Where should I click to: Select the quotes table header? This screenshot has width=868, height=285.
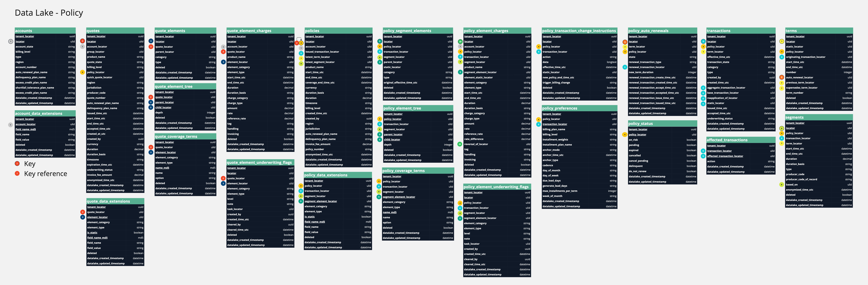[115, 31]
